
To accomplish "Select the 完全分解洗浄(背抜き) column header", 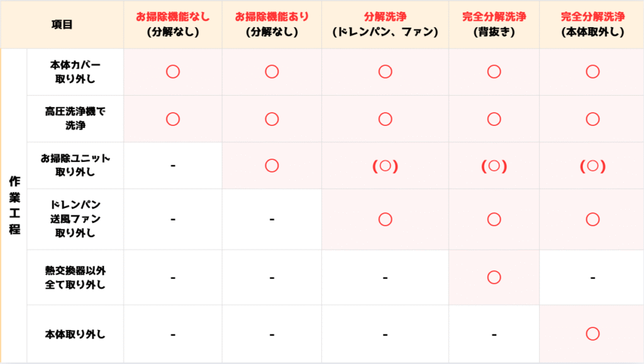I will pyautogui.click(x=494, y=25).
